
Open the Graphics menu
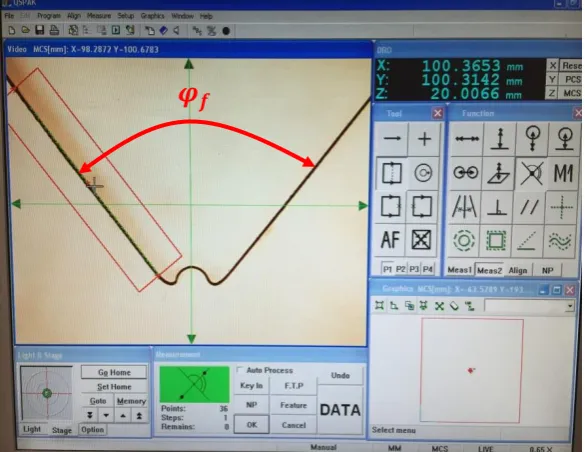153,16
